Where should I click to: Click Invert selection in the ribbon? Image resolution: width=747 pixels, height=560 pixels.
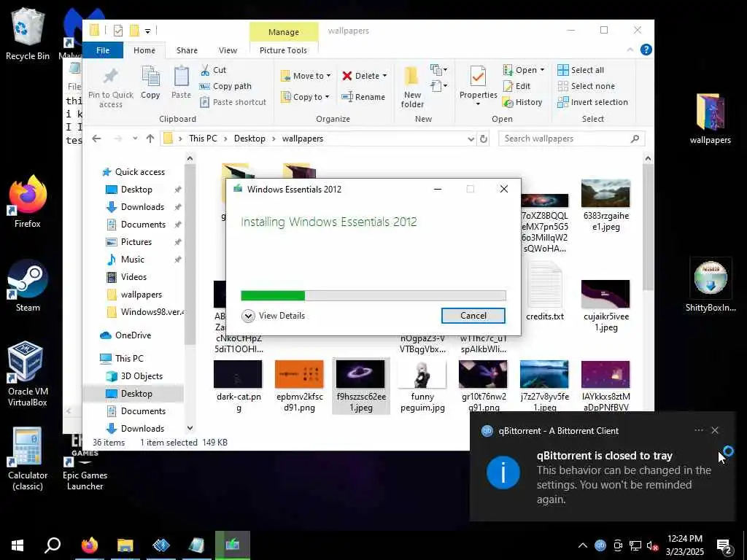[592, 102]
